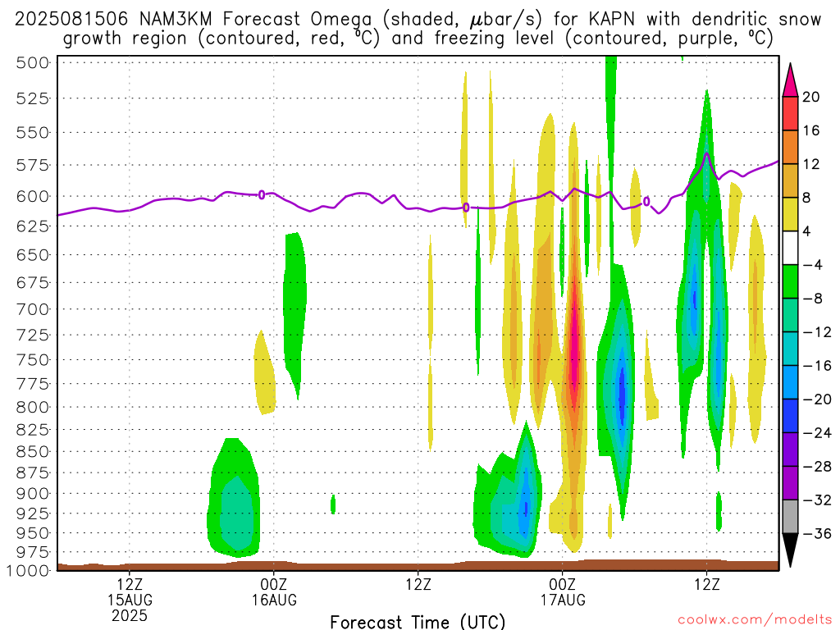Select the '725' pressure level label

coord(33,335)
